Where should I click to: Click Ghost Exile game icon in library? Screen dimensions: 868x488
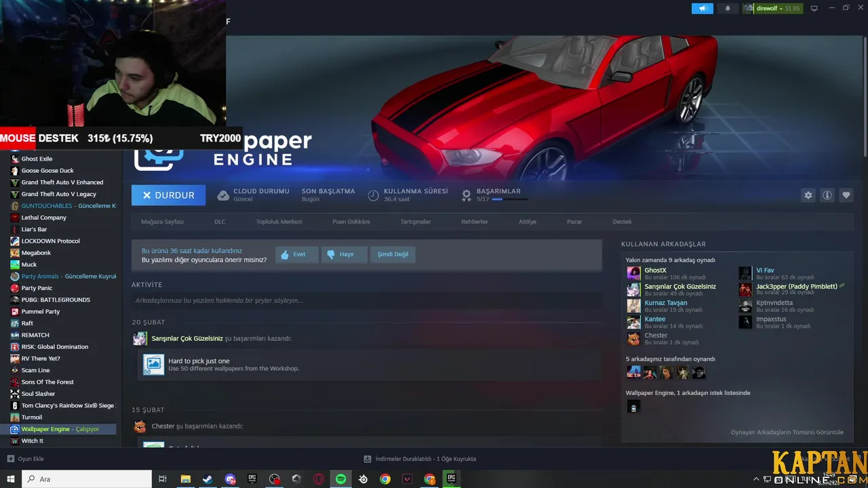[15, 159]
